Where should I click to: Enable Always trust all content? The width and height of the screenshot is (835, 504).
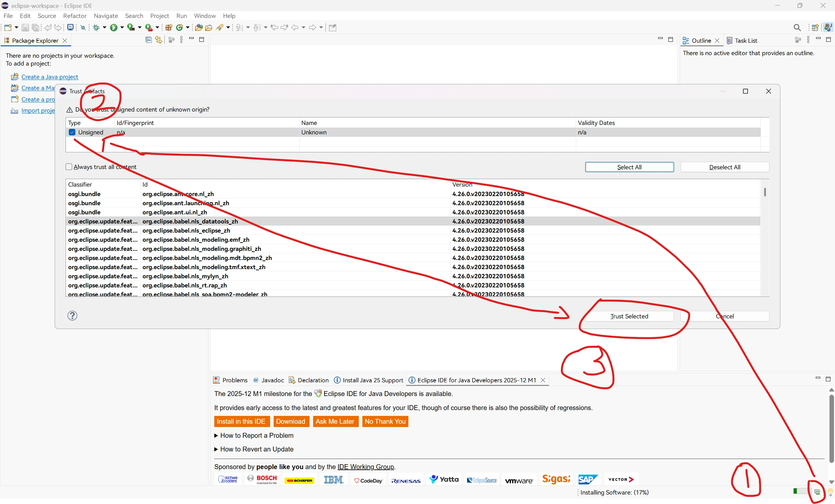point(69,167)
